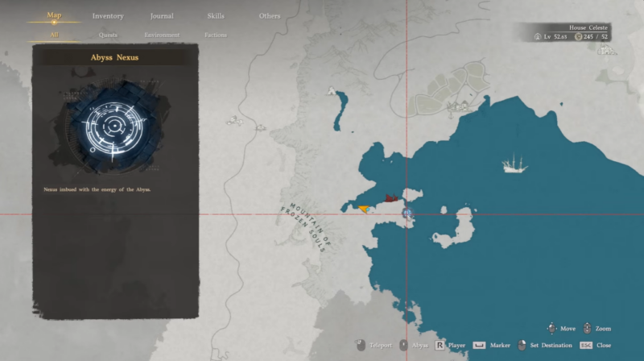Click the level emblem icon beside Lv
Viewport: 644px width, 361px height.
coord(538,36)
